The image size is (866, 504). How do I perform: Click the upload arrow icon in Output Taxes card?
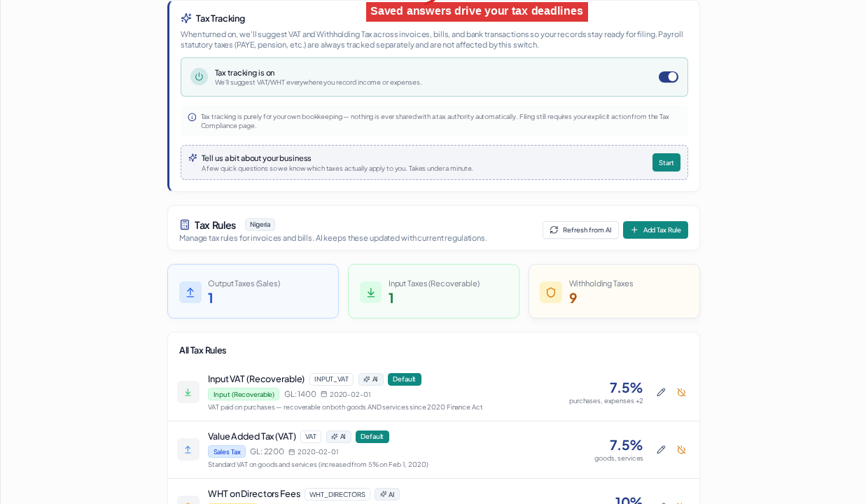(190, 293)
